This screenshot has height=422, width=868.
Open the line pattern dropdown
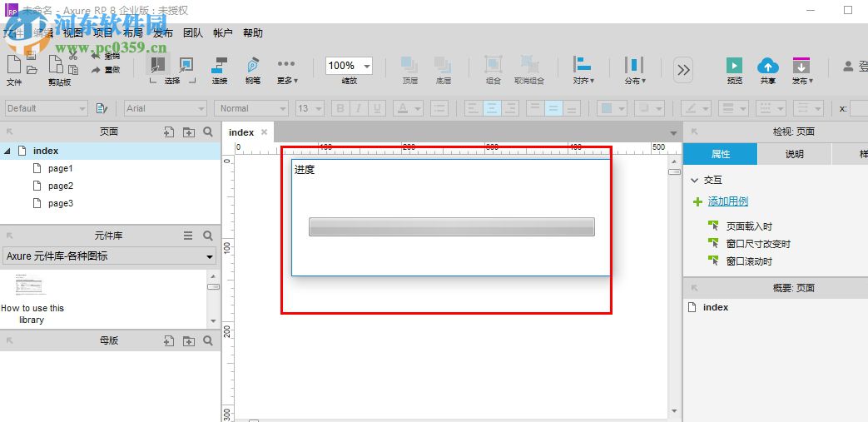771,108
